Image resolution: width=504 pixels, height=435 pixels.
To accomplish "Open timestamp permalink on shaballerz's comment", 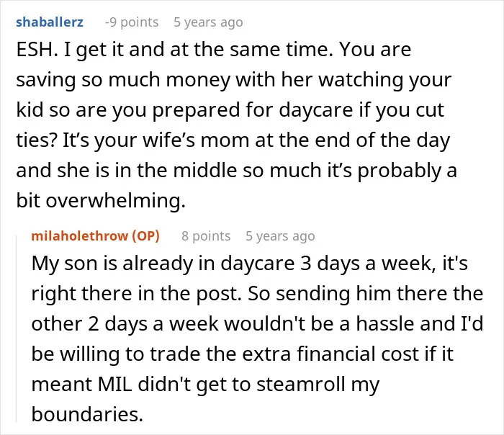I will [x=208, y=22].
